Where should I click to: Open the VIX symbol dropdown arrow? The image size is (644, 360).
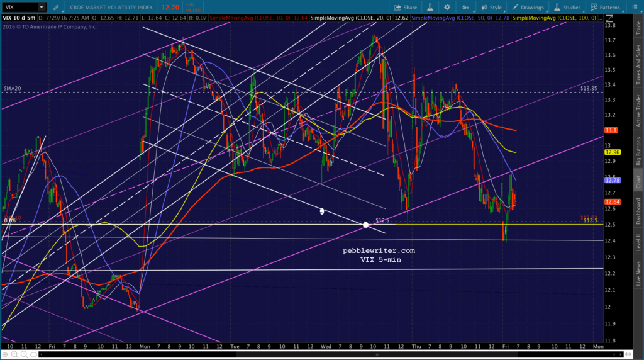point(42,7)
